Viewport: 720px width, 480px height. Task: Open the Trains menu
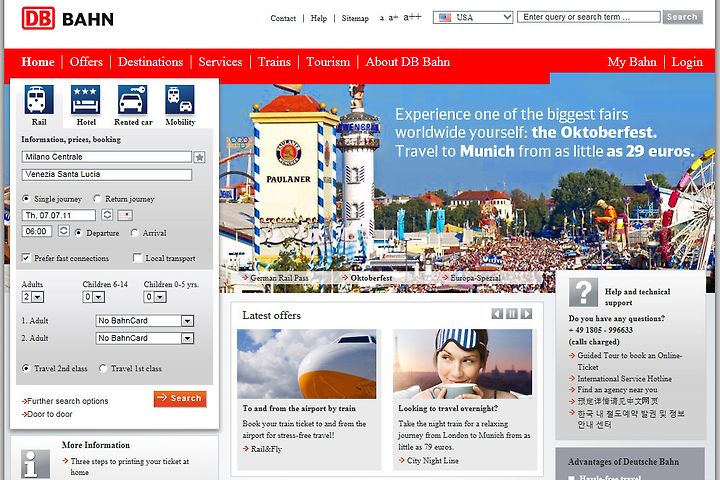click(274, 62)
